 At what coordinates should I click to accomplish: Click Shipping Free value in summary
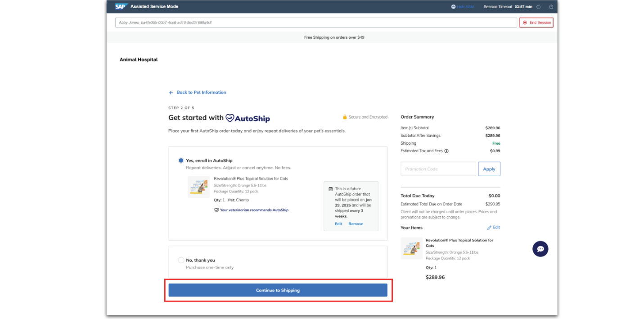coord(496,143)
